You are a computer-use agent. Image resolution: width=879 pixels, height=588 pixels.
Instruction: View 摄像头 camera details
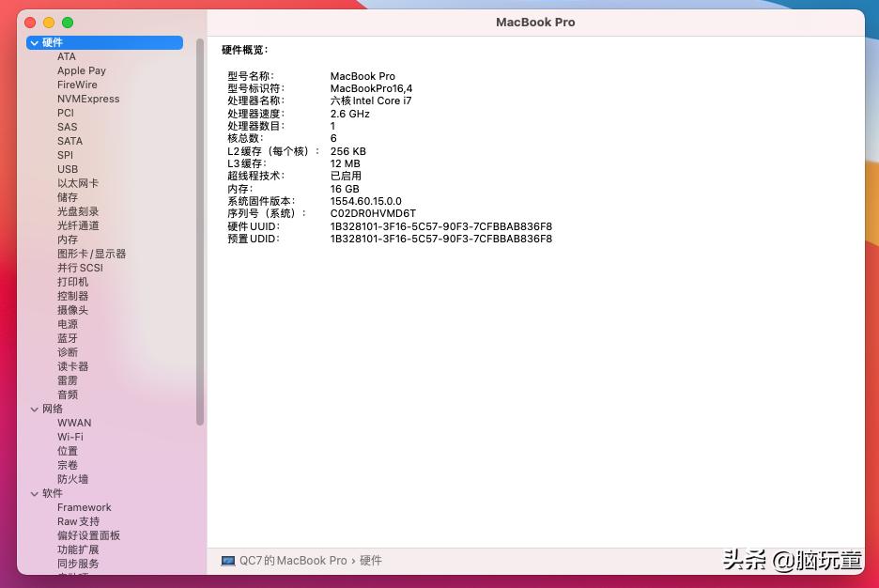[67, 310]
